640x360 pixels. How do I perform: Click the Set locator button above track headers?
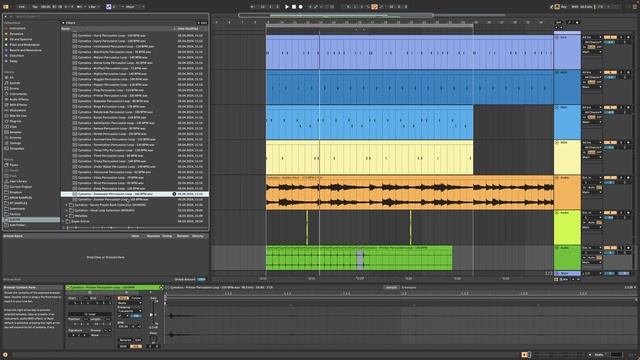point(559,22)
